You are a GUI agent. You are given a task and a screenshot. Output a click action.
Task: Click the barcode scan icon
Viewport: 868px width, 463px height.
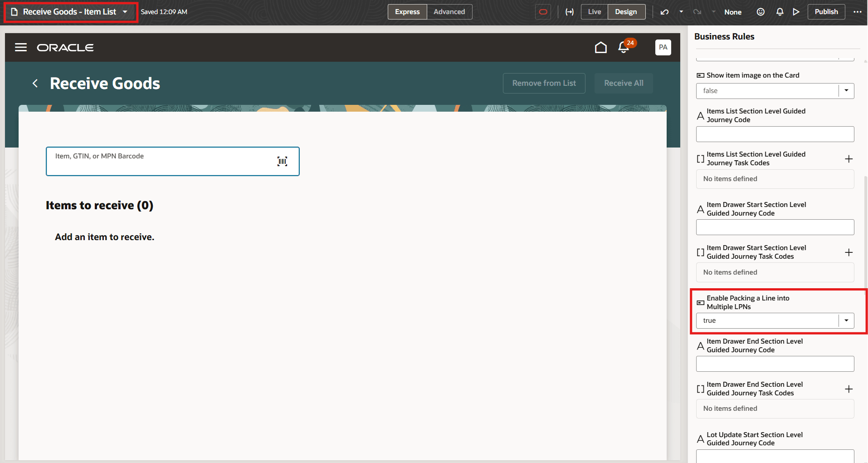[282, 161]
